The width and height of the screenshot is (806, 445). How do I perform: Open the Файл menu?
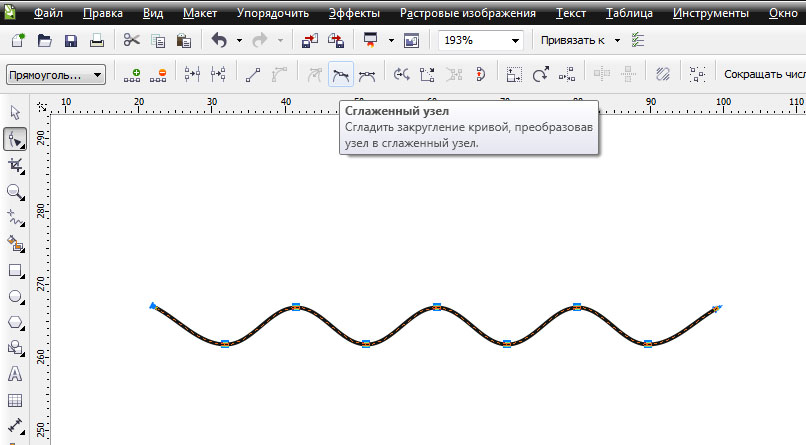[48, 13]
